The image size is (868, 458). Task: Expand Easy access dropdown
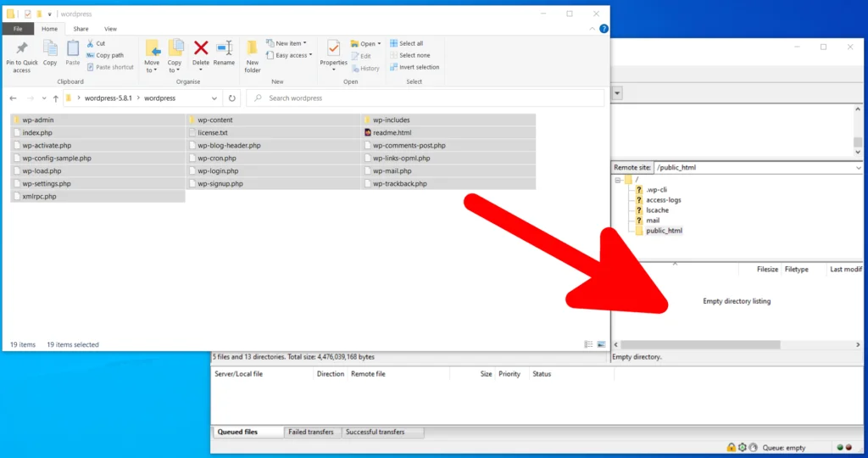coord(310,55)
